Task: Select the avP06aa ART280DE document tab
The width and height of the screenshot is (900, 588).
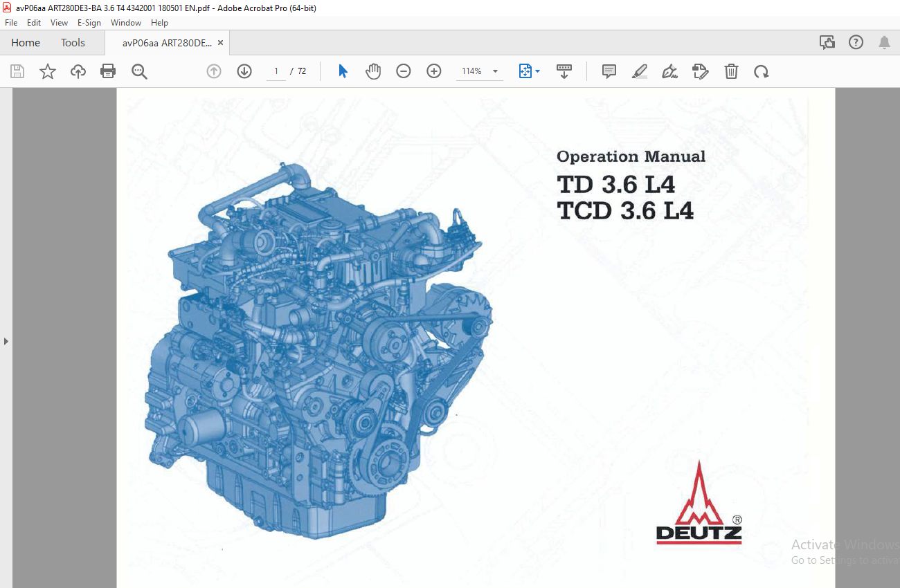Action: click(167, 42)
